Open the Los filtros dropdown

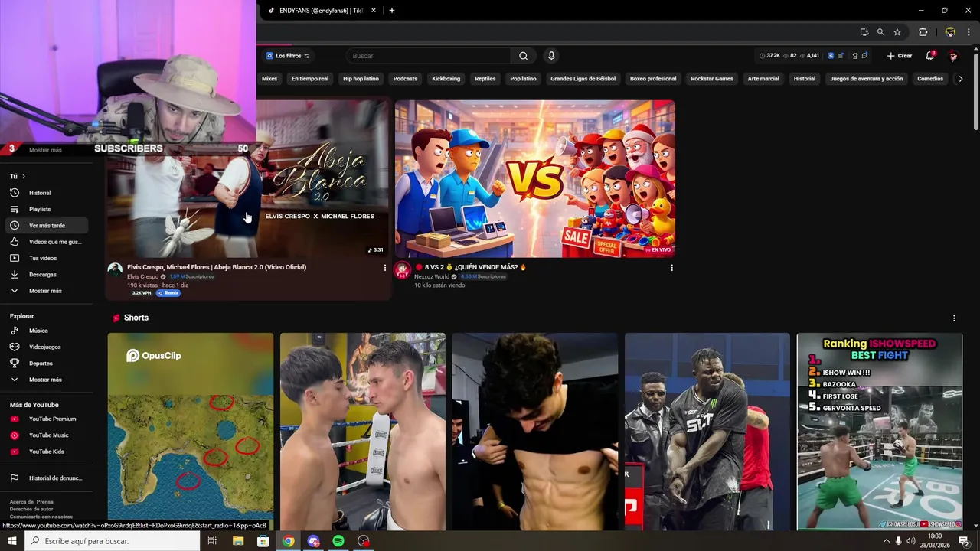[x=287, y=56]
